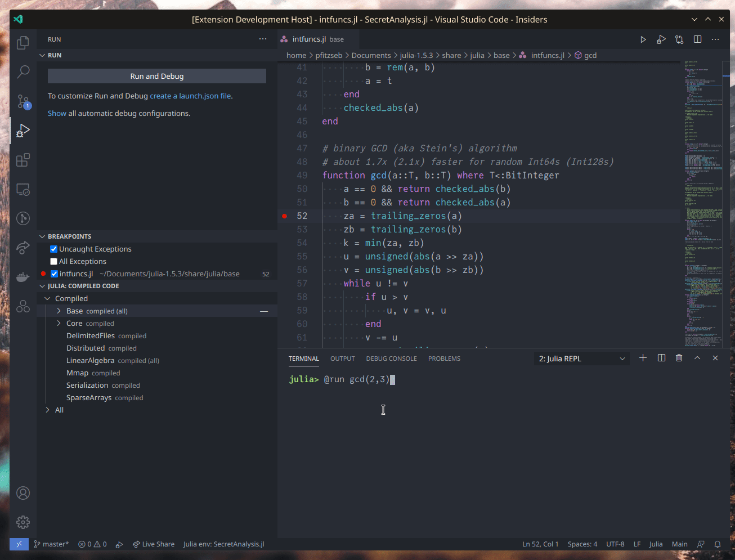Switch to the DEBUG CONSOLE tab
The height and width of the screenshot is (560, 735).
(x=391, y=359)
